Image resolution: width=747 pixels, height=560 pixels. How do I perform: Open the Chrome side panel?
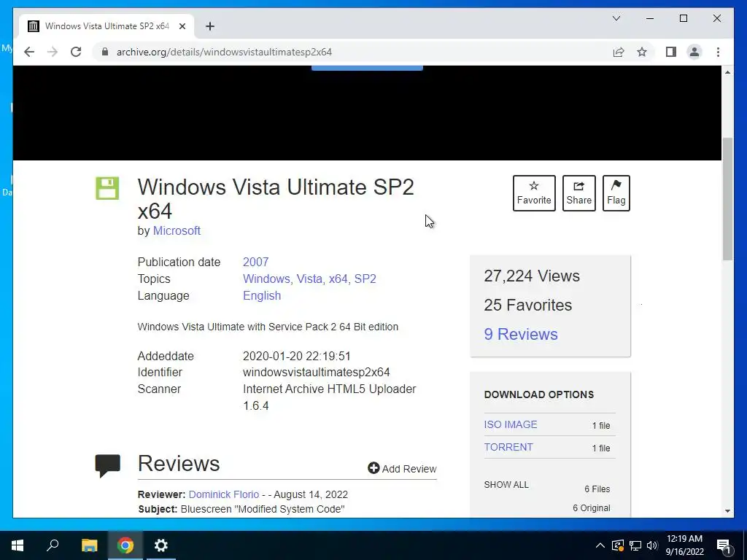pos(671,52)
